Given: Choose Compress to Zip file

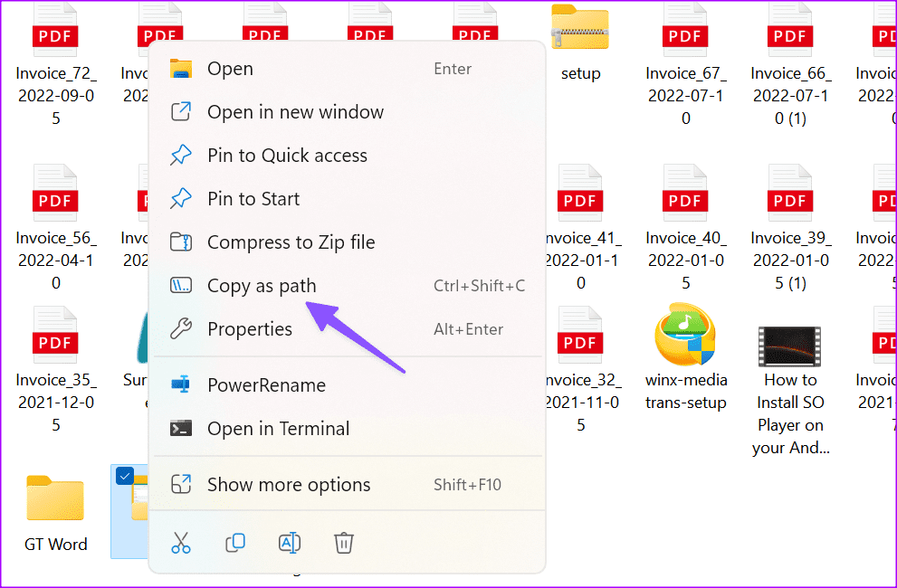Looking at the screenshot, I should tap(291, 242).
